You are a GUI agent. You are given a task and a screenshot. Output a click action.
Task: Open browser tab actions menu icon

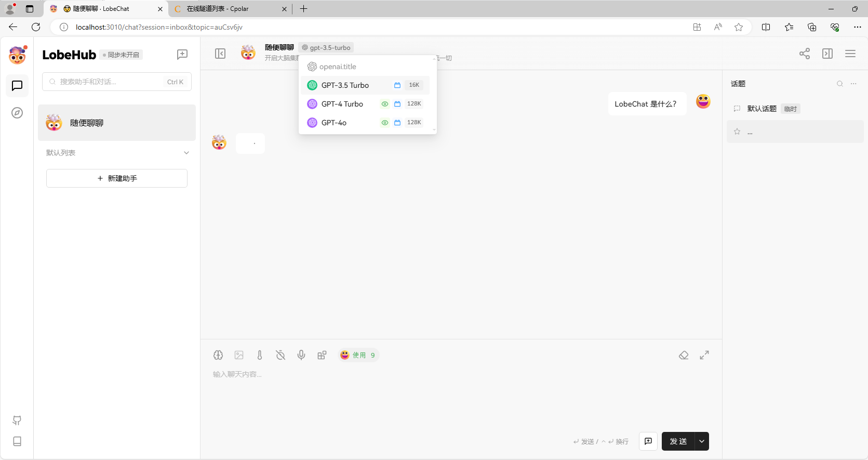point(30,9)
